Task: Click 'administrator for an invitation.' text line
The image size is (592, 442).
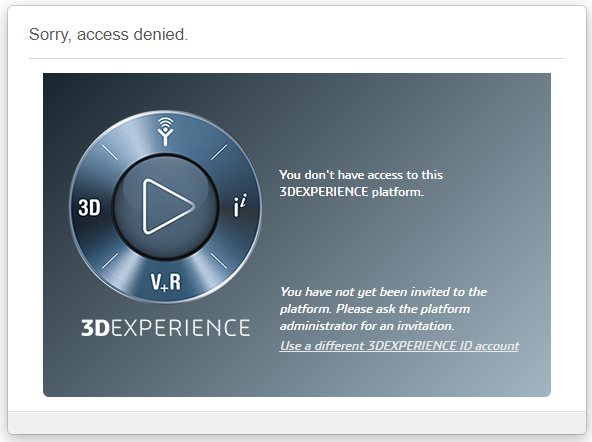Action: (x=367, y=326)
